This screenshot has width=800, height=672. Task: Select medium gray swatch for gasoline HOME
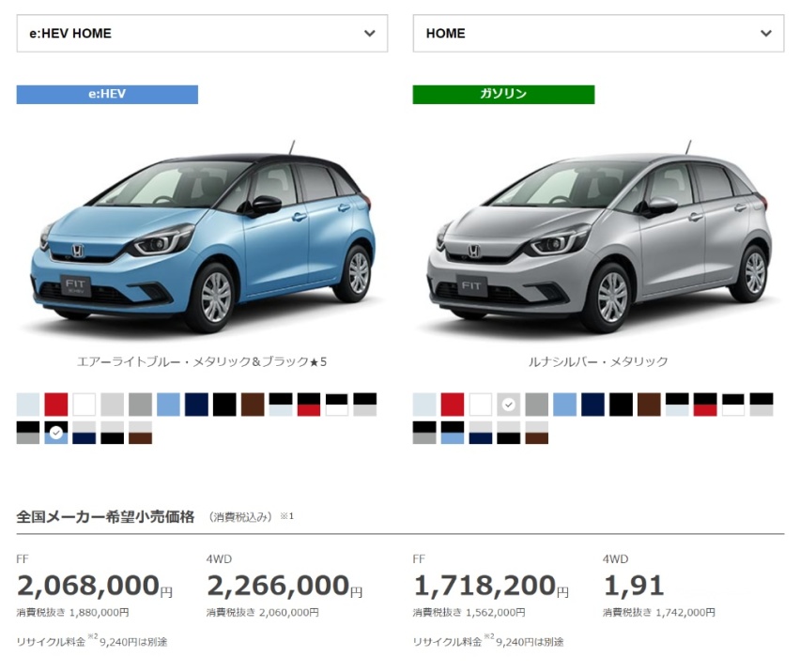[537, 405]
